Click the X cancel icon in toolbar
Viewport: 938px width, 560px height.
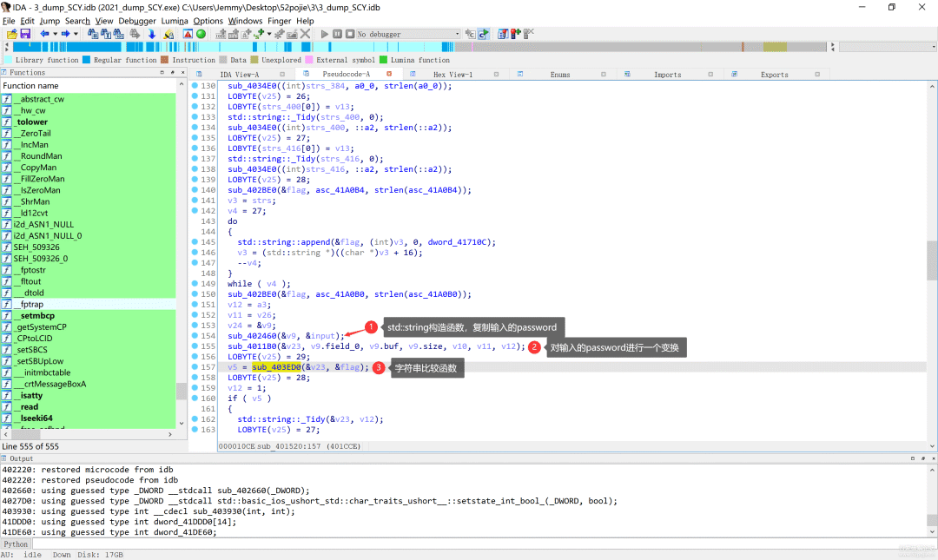tap(305, 34)
